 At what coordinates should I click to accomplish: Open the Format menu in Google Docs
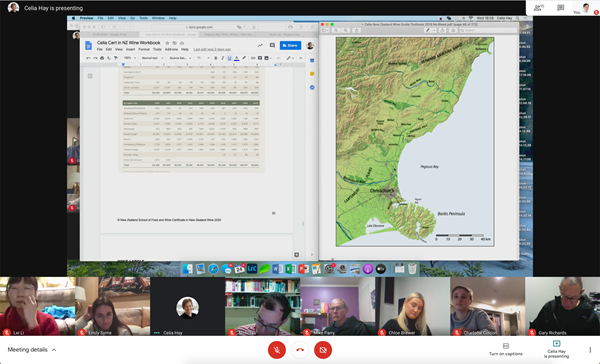[x=144, y=49]
